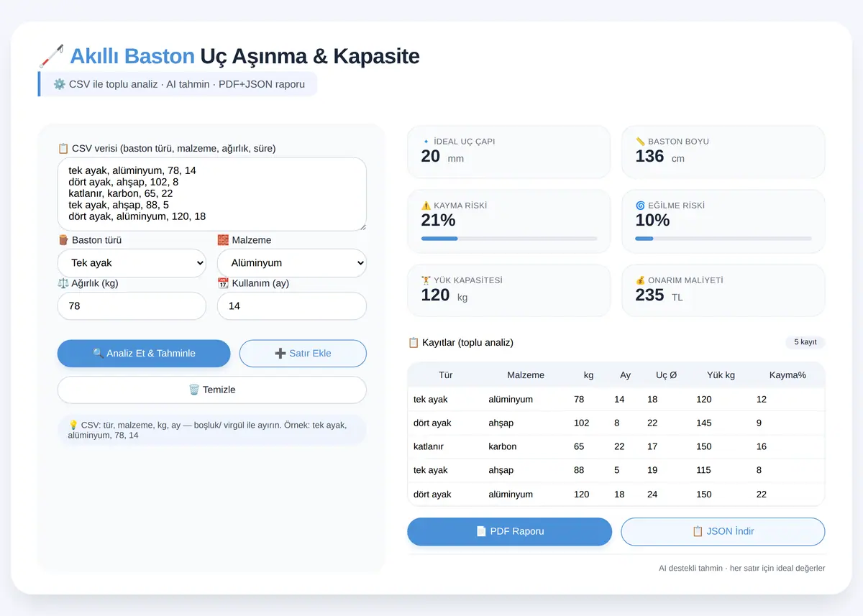Click the scale icon next to Ağırlık (kg)
The width and height of the screenshot is (863, 616).
point(63,283)
